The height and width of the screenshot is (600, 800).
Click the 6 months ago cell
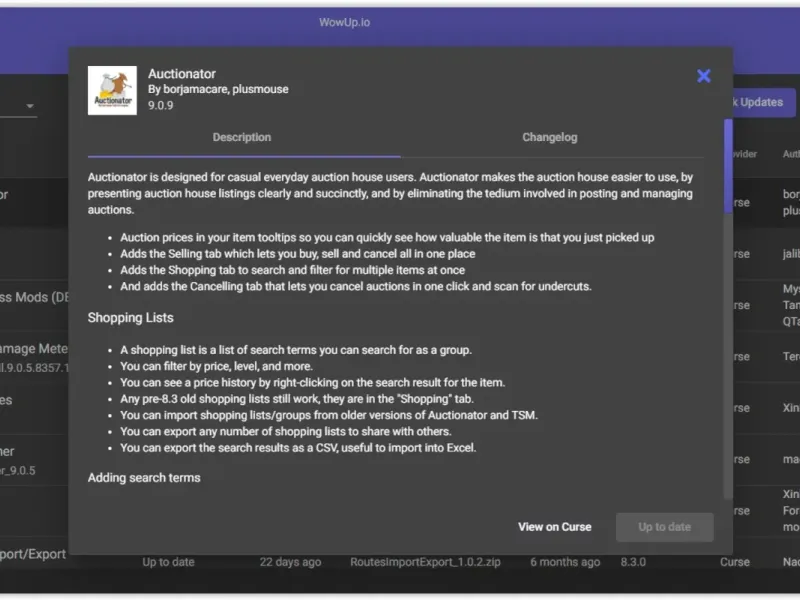point(565,562)
